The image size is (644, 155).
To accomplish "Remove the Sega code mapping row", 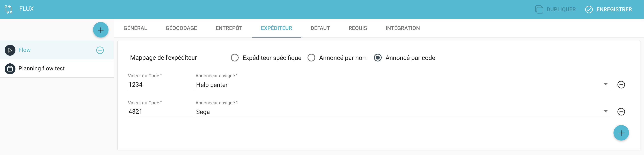I will click(621, 112).
